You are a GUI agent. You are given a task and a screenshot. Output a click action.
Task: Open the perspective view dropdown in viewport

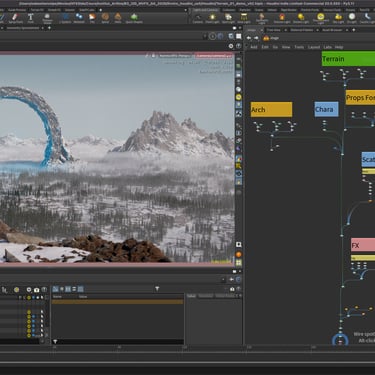tap(174, 56)
